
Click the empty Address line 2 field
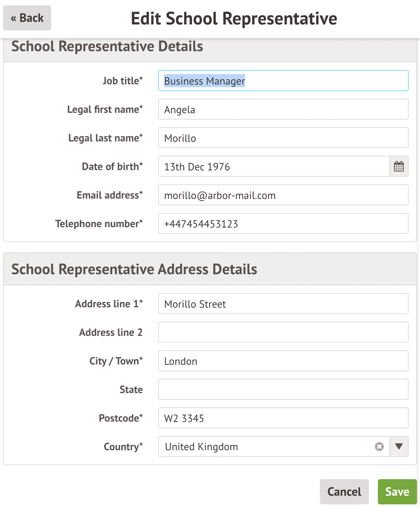tap(283, 332)
